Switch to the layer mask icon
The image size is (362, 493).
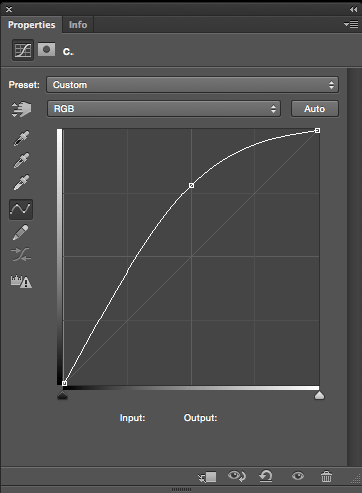[46, 50]
